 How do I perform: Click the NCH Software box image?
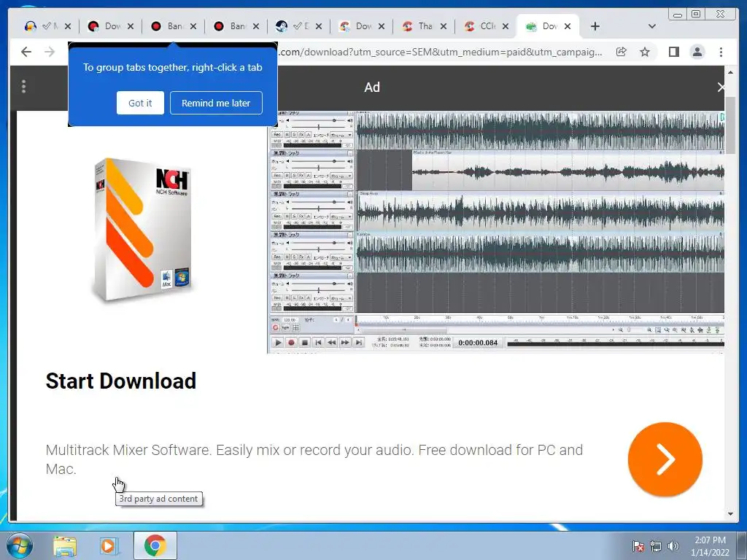[x=142, y=229]
